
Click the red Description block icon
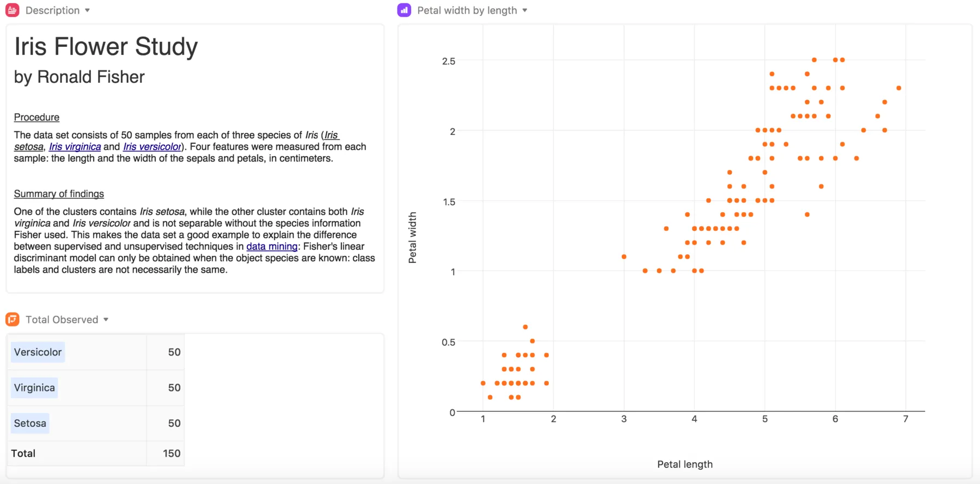(x=12, y=10)
